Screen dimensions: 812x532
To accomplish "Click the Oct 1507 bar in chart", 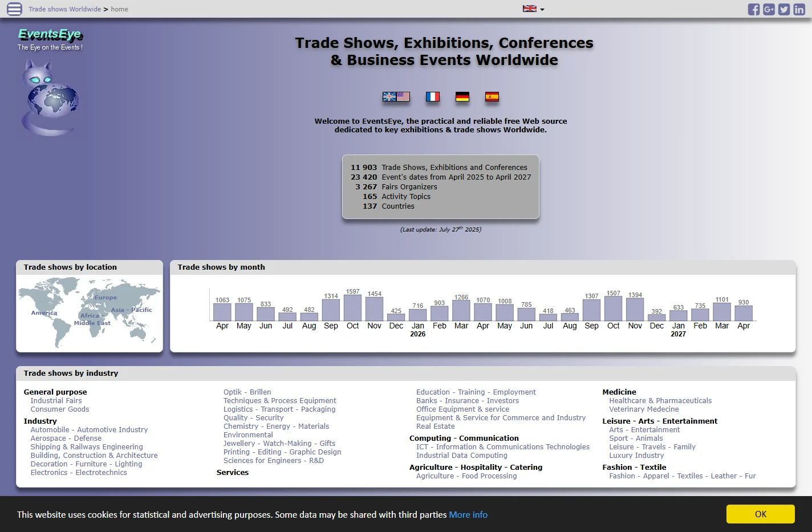I will (614, 308).
